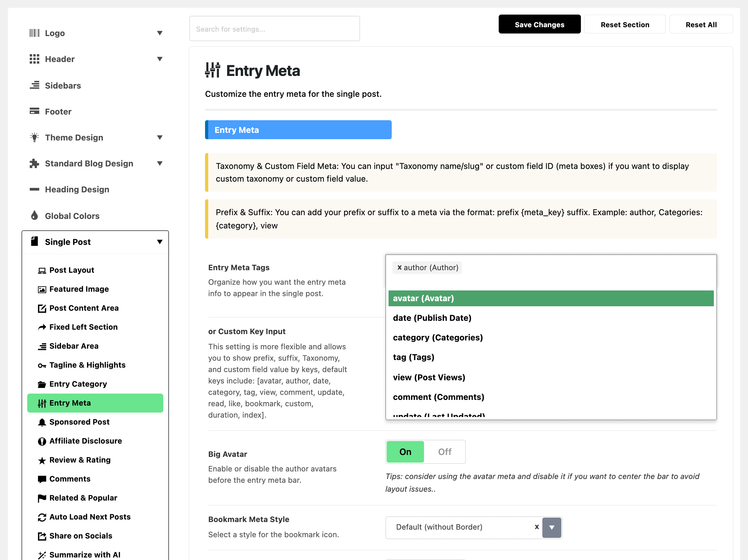Viewport: 748px width, 560px height.
Task: Click the Standard Blog Design puzzle icon
Action: pyautogui.click(x=34, y=163)
